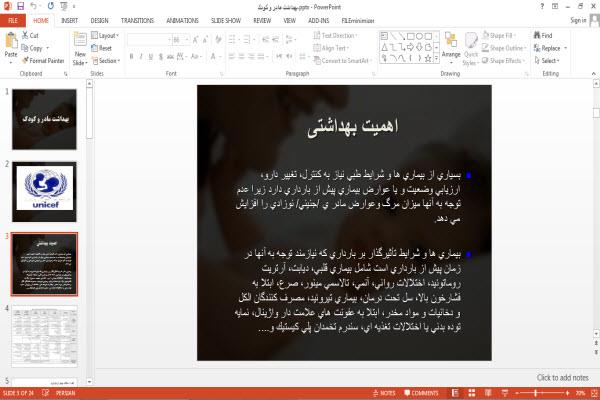
Task: Expand the font size dropdown
Action: (187, 39)
